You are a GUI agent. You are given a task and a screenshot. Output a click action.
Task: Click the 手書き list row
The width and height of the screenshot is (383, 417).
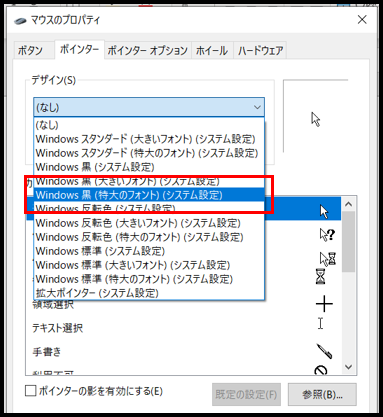183,352
